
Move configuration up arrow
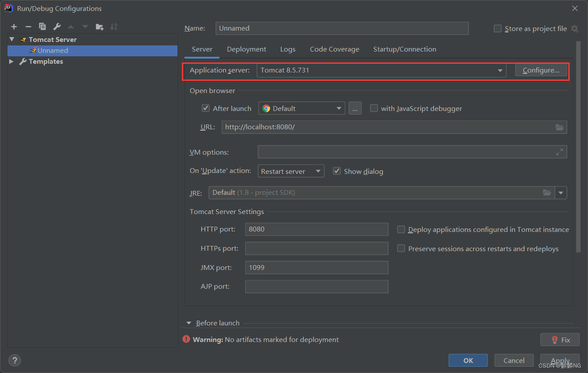pyautogui.click(x=71, y=27)
